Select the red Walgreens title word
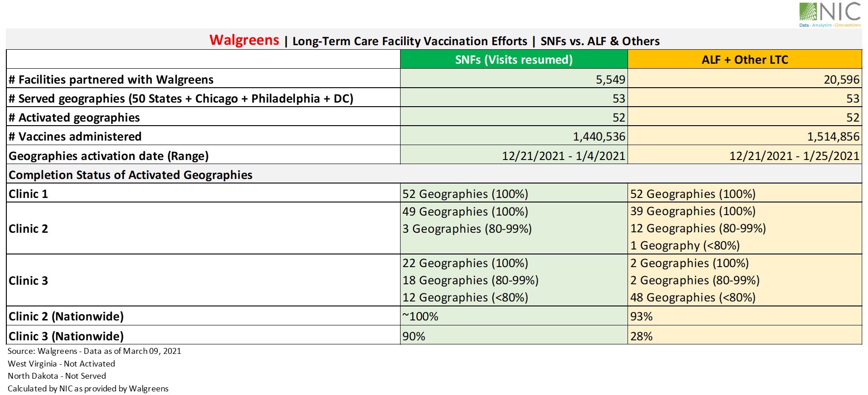 [x=244, y=40]
